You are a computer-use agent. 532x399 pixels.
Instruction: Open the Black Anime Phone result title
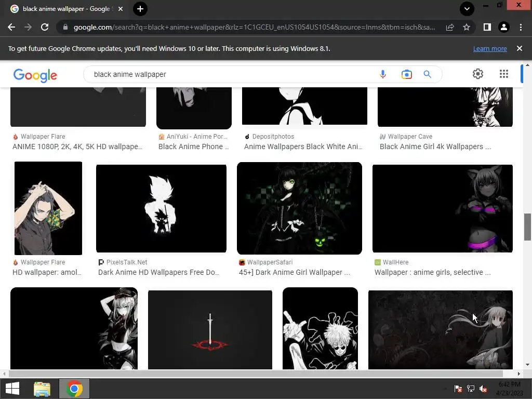[194, 147]
